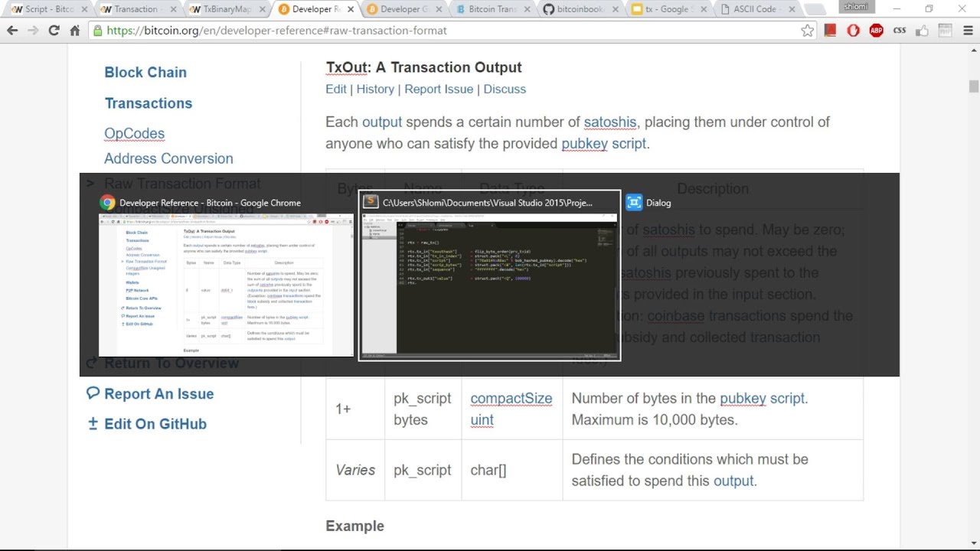Image resolution: width=980 pixels, height=551 pixels.
Task: Open the ABP Adblock Plus extension
Action: tap(877, 31)
